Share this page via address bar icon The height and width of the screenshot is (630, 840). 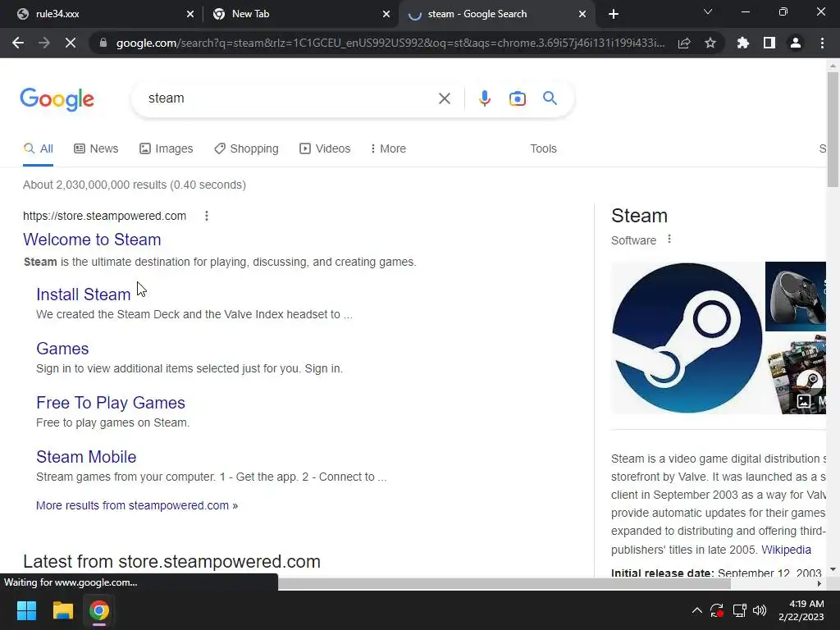click(x=684, y=43)
